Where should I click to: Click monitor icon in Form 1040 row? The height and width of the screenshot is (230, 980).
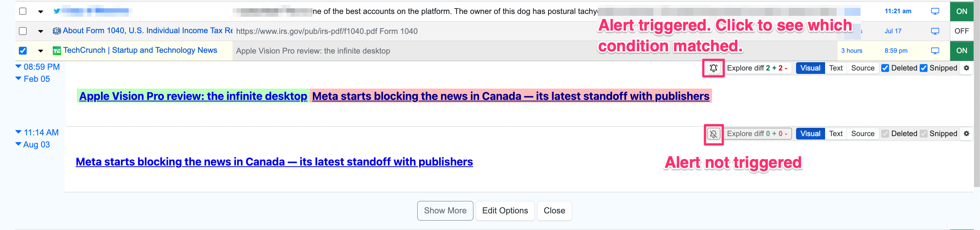click(935, 31)
